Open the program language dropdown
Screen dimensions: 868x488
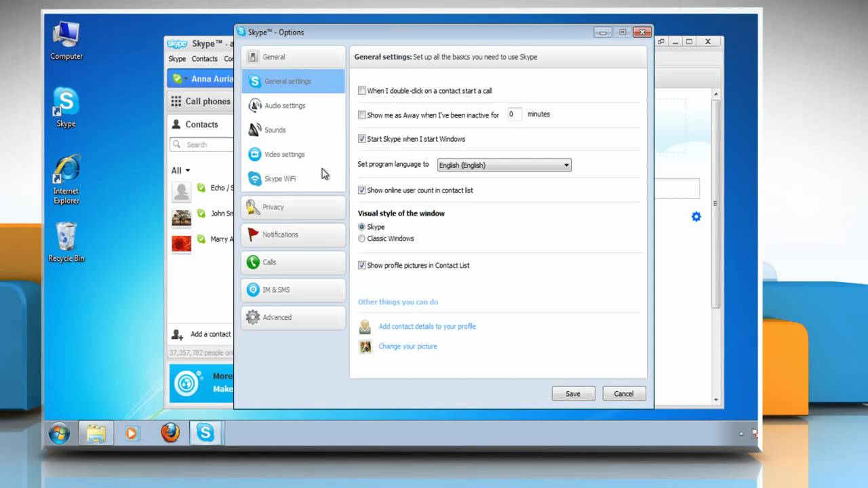tap(566, 165)
